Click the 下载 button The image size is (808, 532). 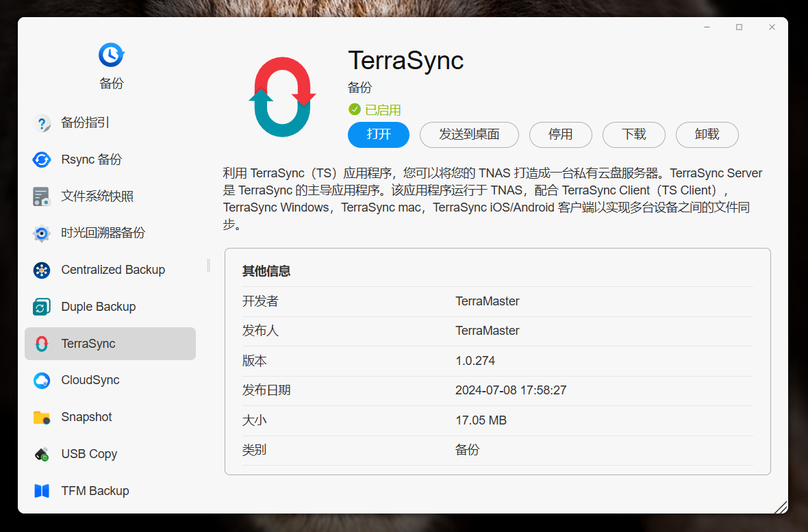tap(634, 135)
